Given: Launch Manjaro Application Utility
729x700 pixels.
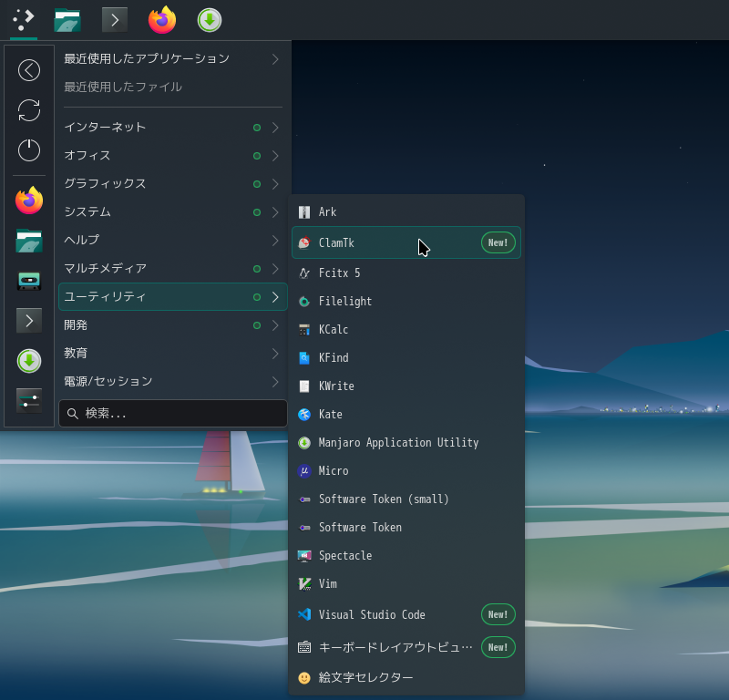Looking at the screenshot, I should (x=406, y=443).
